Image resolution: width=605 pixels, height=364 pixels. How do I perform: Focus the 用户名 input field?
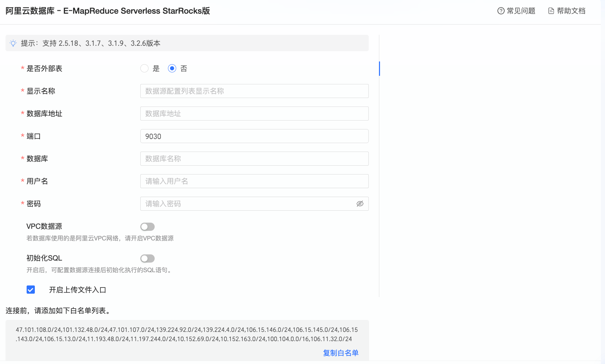coord(254,181)
